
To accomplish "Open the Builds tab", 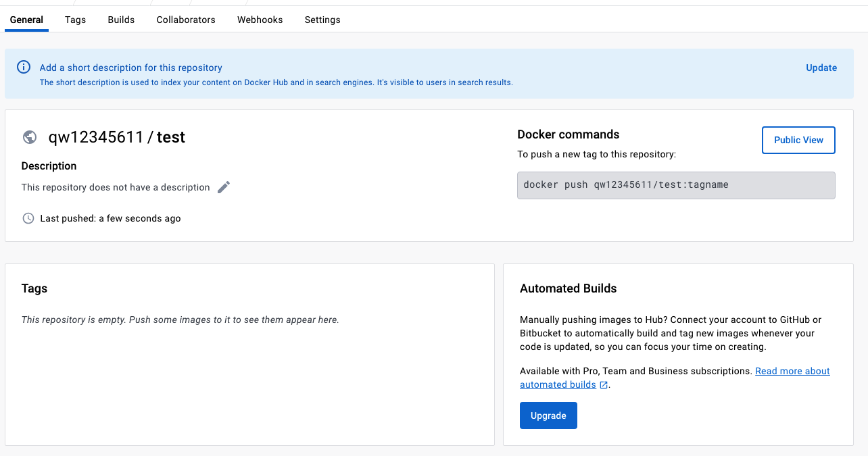I will coord(121,20).
